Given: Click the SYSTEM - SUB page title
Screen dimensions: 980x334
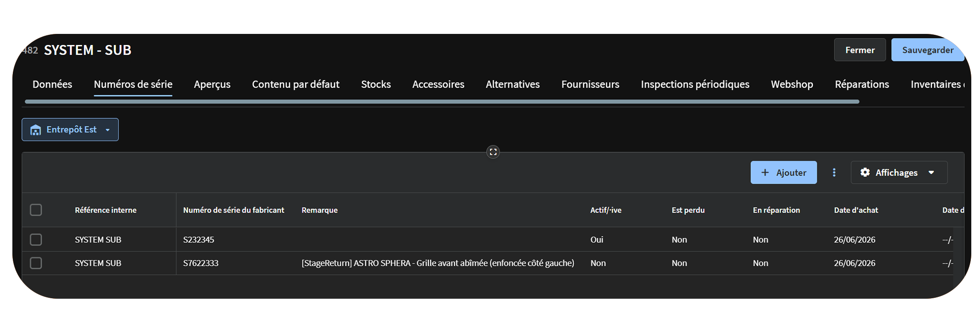Looking at the screenshot, I should [x=88, y=50].
